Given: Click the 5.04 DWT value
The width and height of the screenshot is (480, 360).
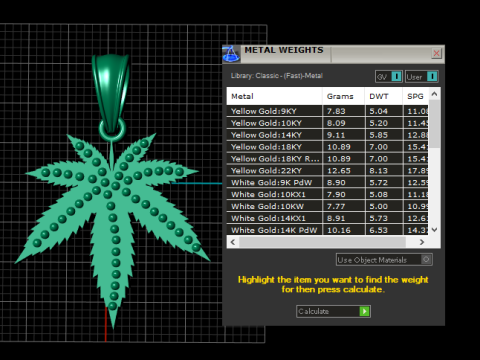Looking at the screenshot, I should click(379, 111).
